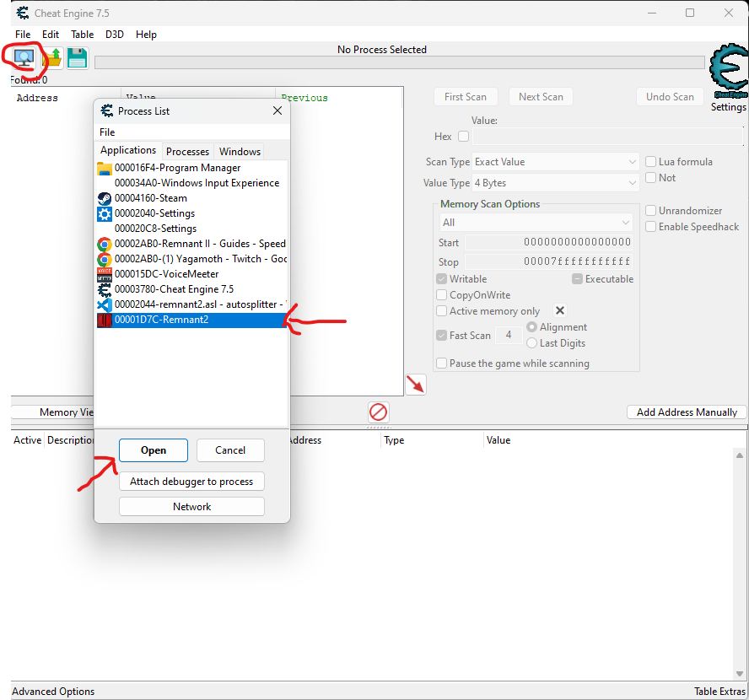This screenshot has width=749, height=700.
Task: Toggle the Not checkbox
Action: 650,178
